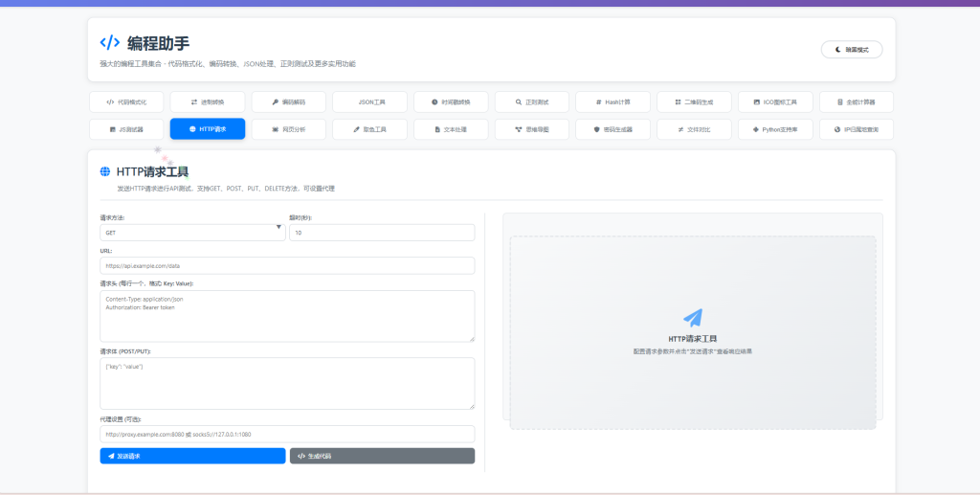Open the 代码格式化 code formatter tool

pos(126,101)
